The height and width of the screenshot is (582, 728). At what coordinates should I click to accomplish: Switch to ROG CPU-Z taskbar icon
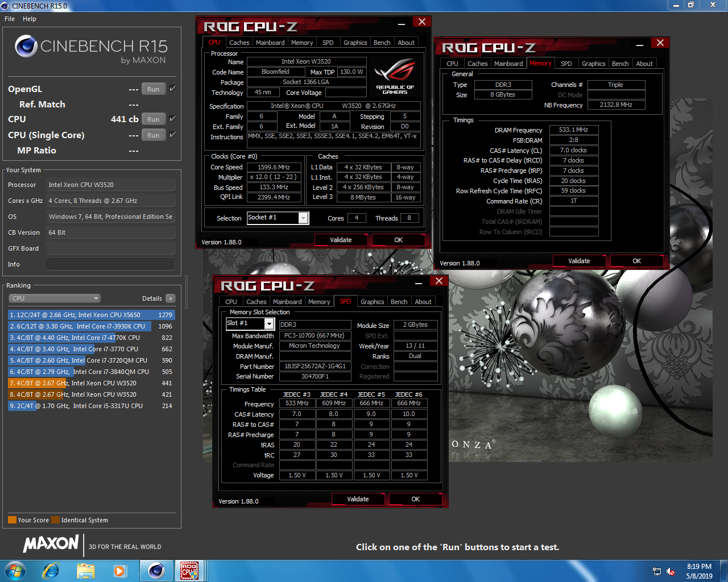click(x=189, y=570)
